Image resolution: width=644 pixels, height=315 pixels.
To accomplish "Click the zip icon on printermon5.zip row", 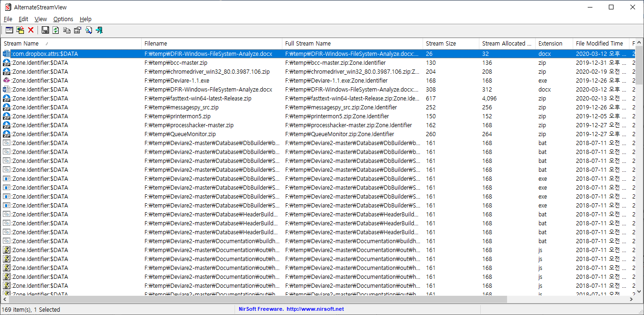I will 7,116.
